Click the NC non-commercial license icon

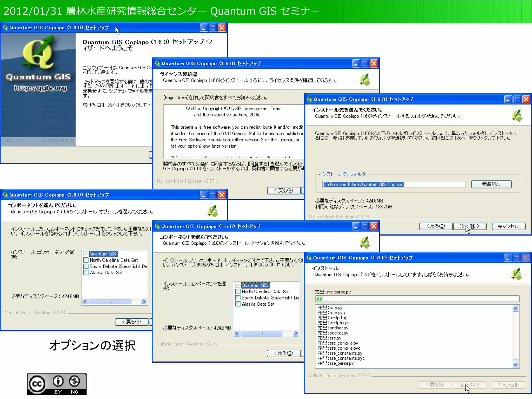click(x=74, y=381)
